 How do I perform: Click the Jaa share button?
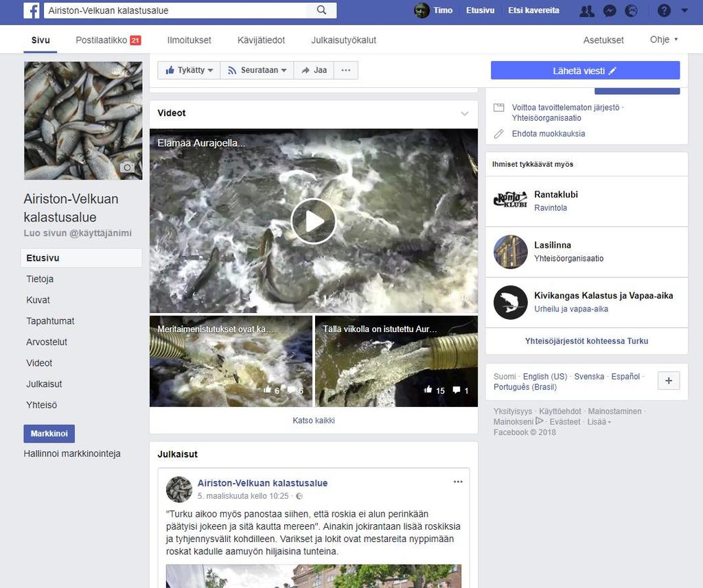[x=314, y=71]
